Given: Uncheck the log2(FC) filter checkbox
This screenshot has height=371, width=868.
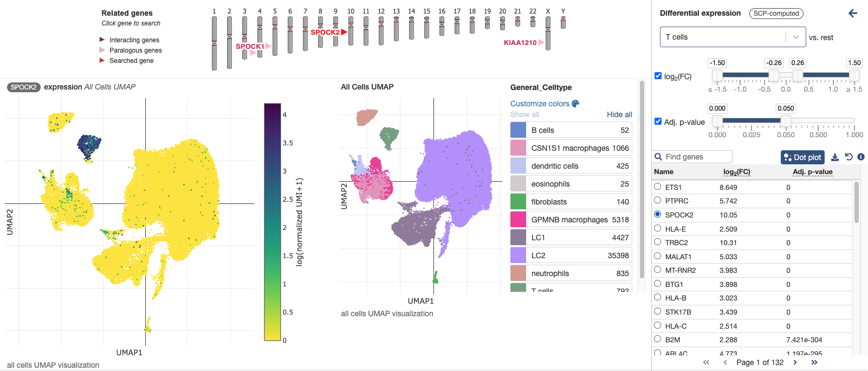Looking at the screenshot, I should [x=658, y=76].
